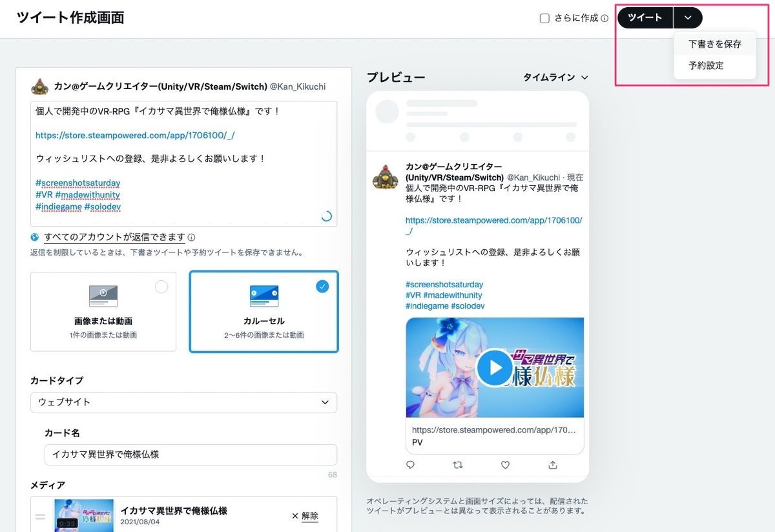Viewport: 775px width, 532px height.
Task: Click the black ツイート button
Action: click(645, 17)
